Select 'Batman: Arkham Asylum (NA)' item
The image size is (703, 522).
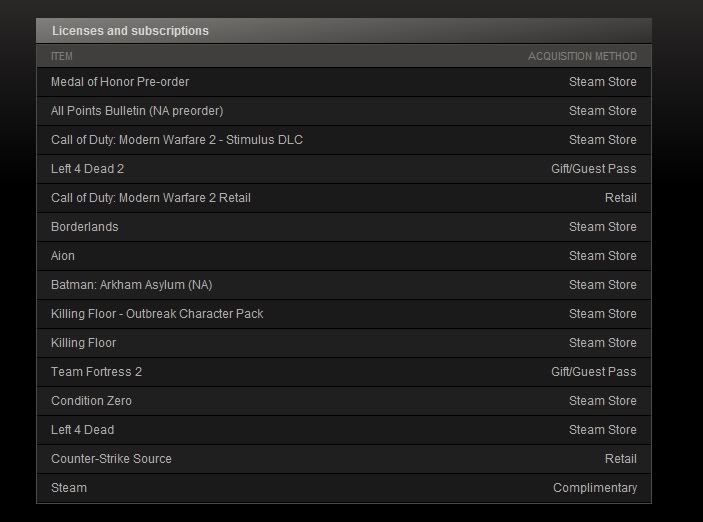(x=131, y=285)
